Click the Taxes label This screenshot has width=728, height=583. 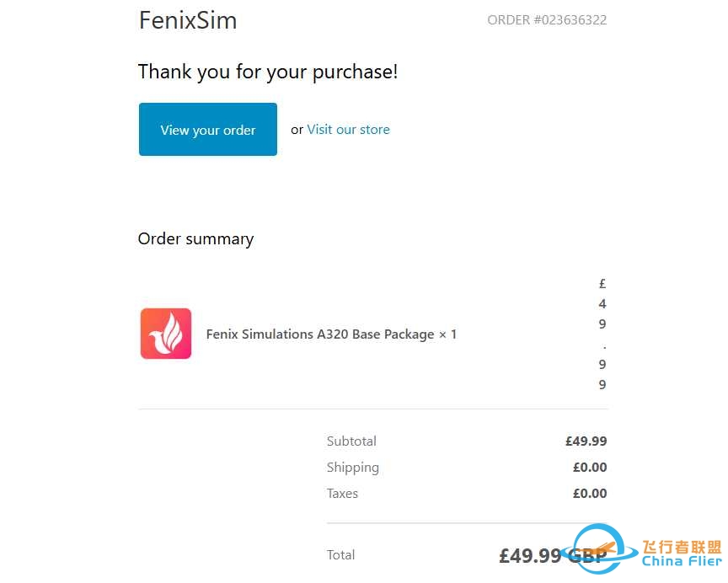coord(342,494)
